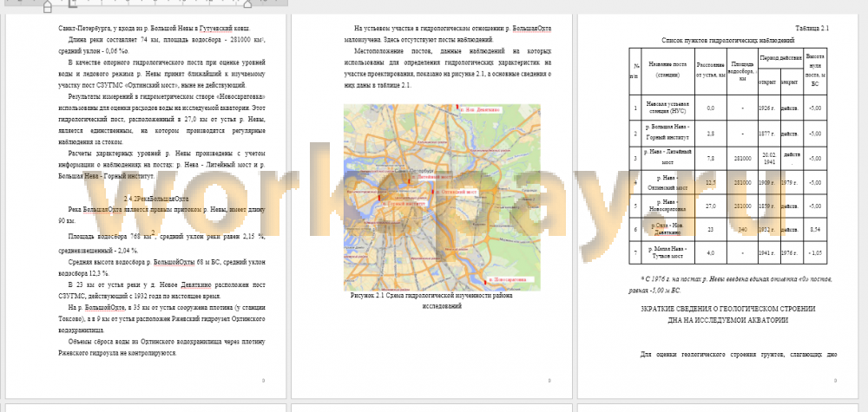Viewport: 868px width, 412px height.
Task: Click the date cell '20.02.1941'
Action: click(768, 158)
